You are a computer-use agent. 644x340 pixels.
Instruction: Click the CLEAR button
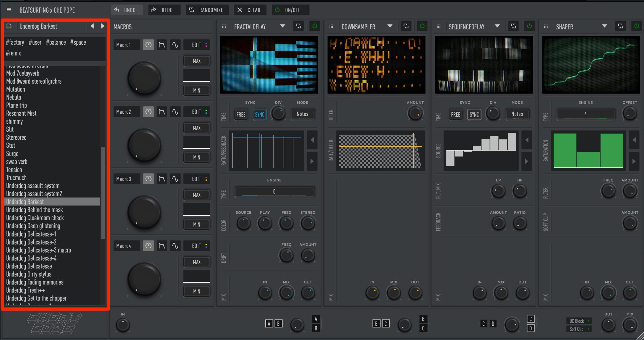point(250,10)
